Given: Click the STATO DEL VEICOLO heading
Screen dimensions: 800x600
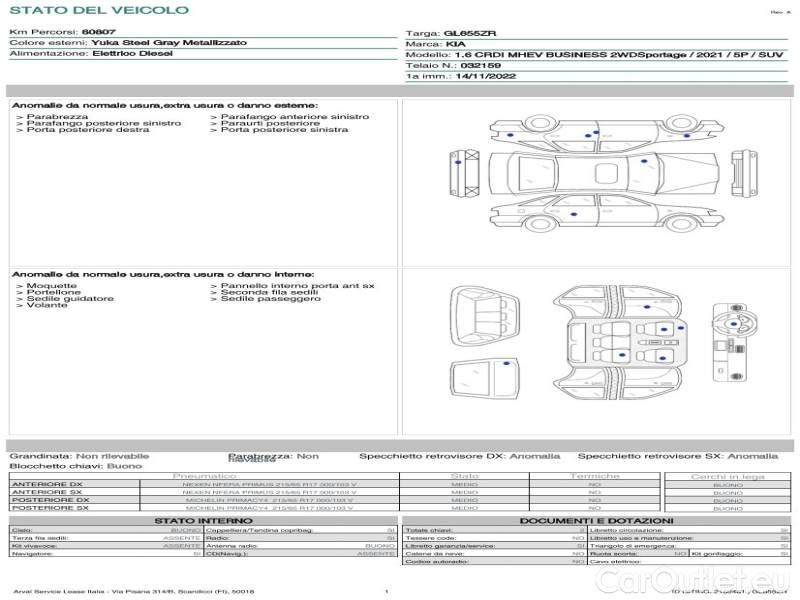Looking at the screenshot, I should tap(98, 10).
